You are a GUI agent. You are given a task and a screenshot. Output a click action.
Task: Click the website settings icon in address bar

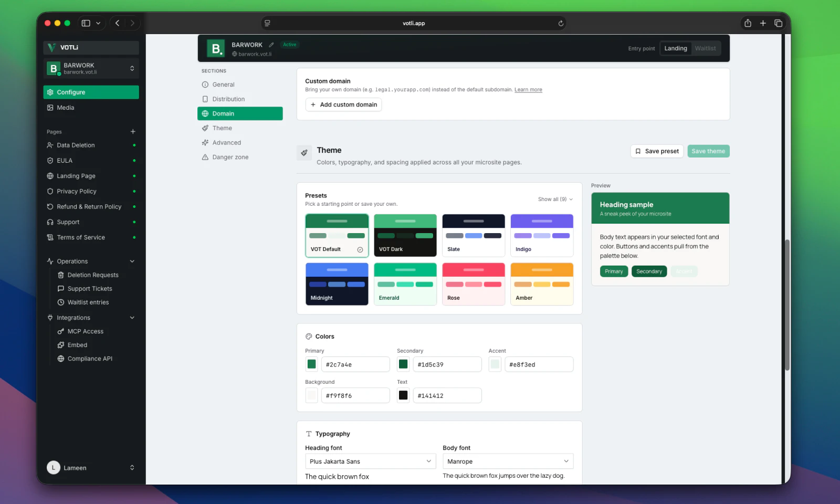[x=267, y=23]
